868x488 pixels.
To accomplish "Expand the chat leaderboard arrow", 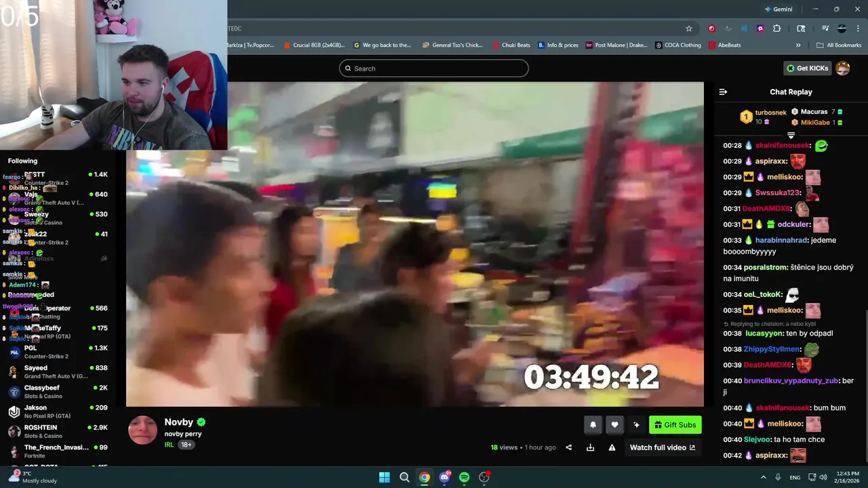I will pos(791,136).
